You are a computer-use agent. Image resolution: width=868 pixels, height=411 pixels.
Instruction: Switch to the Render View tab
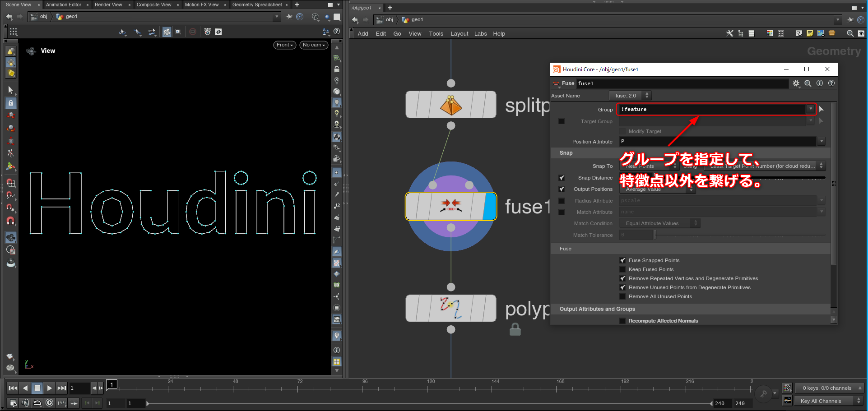108,5
